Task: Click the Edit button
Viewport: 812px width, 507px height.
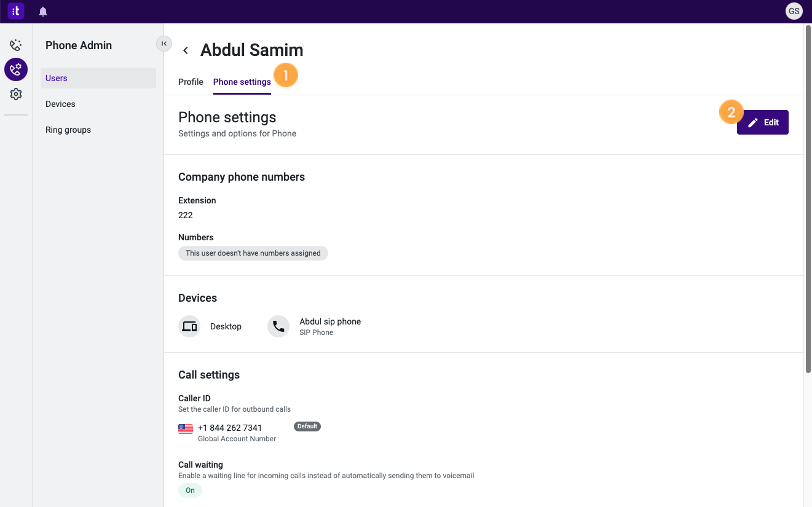Action: click(763, 122)
